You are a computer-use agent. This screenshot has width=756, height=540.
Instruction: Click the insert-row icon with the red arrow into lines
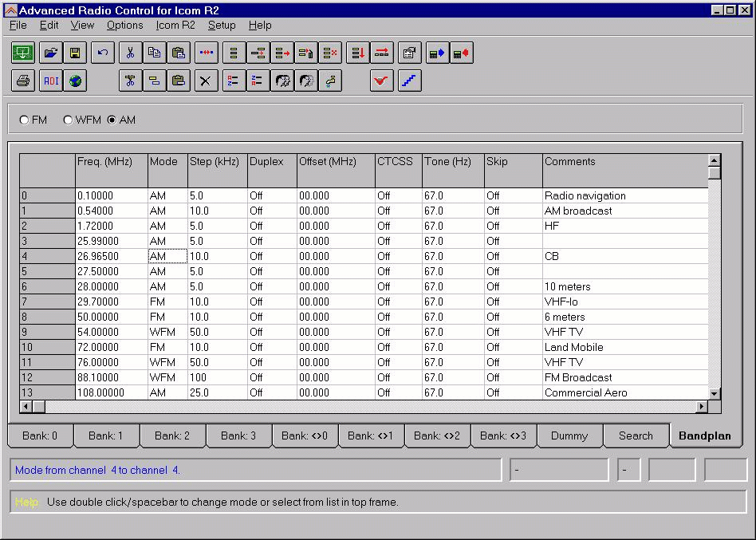[x=258, y=53]
